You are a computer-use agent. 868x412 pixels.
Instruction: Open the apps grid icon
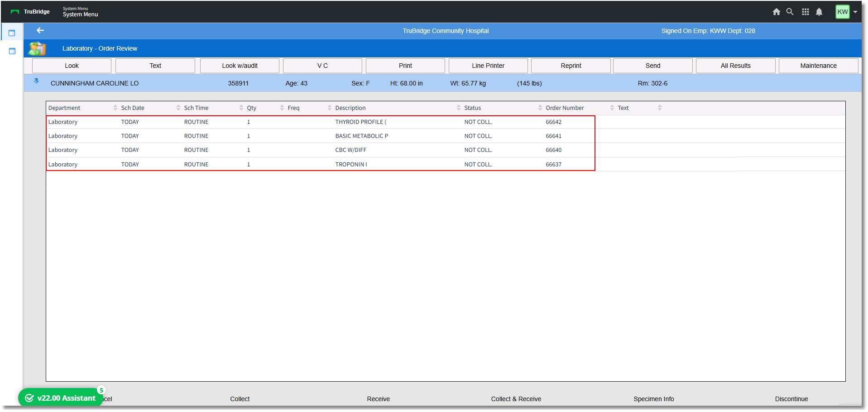(x=805, y=12)
